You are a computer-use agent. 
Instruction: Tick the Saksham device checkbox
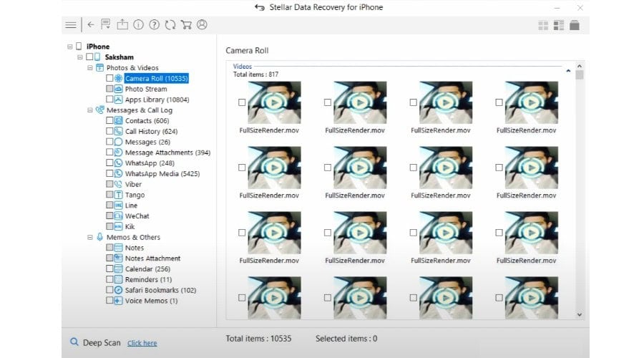[89, 57]
